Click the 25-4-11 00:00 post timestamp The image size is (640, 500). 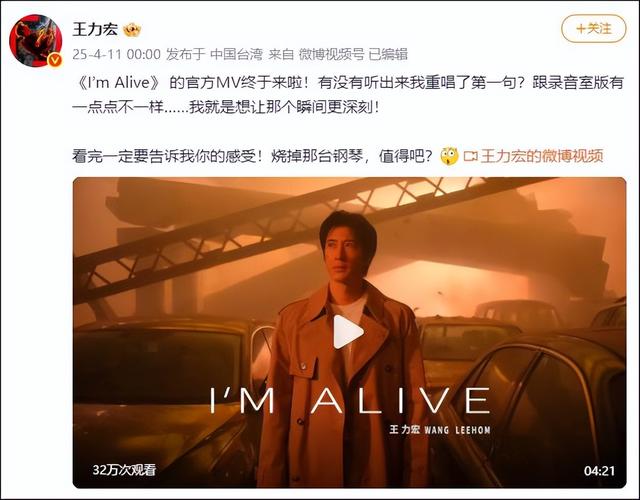pos(116,54)
